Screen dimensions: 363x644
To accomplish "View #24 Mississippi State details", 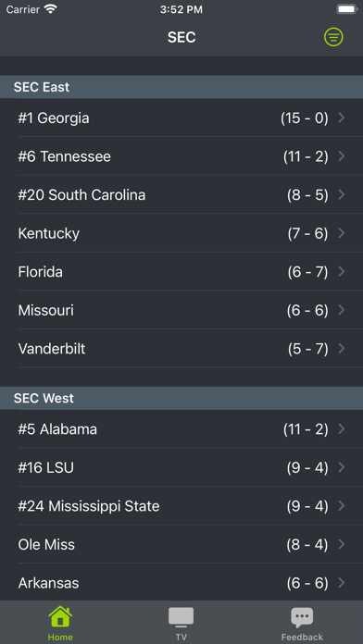I will [181, 506].
